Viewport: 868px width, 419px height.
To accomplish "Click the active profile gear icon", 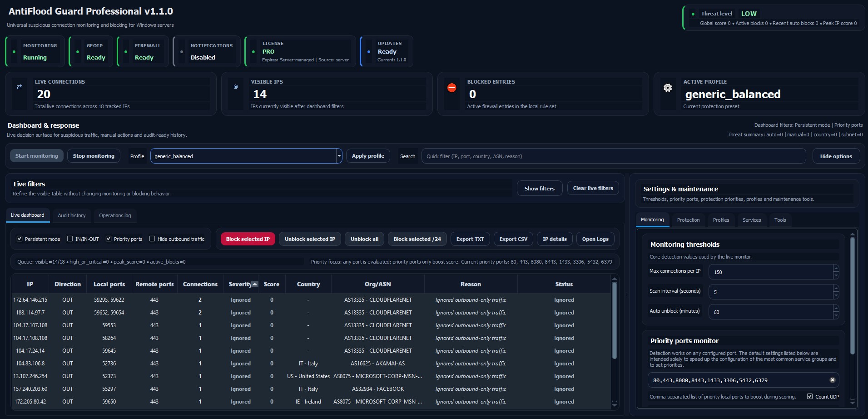I will (x=668, y=88).
